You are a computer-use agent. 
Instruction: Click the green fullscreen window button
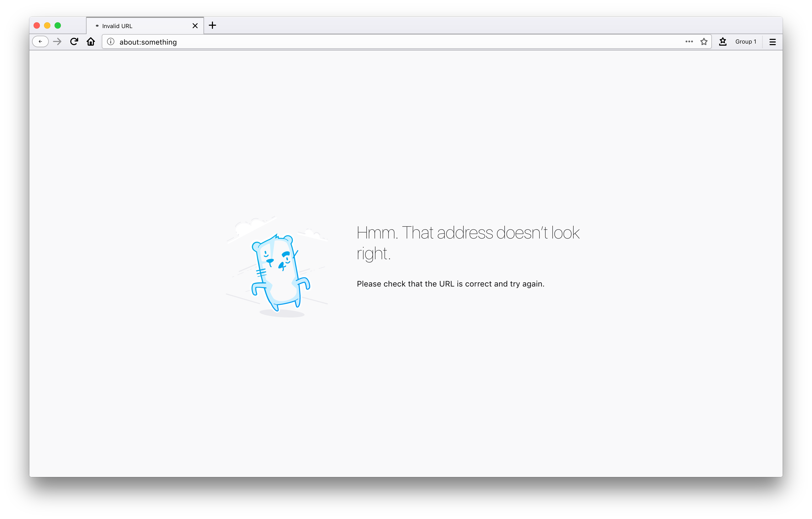click(58, 26)
